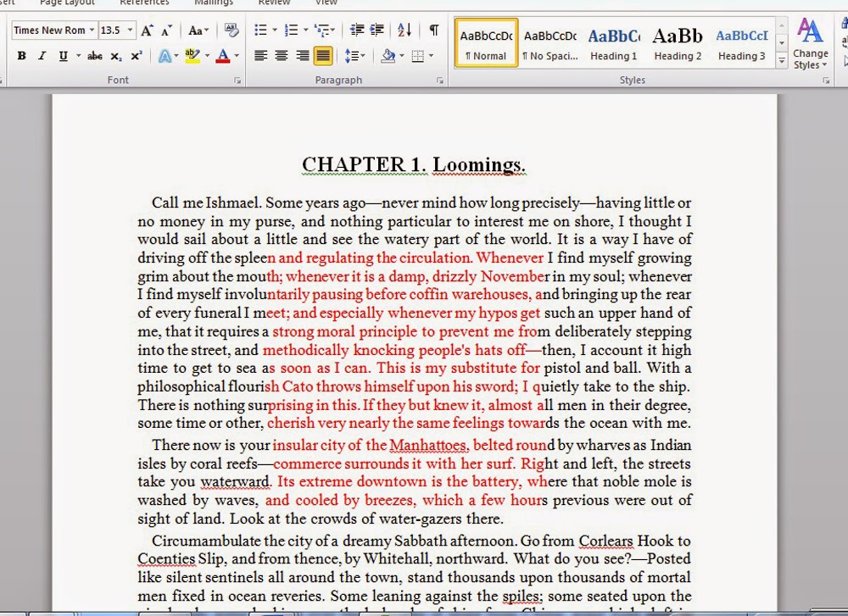Toggle Strikethrough formatting

coord(95,56)
